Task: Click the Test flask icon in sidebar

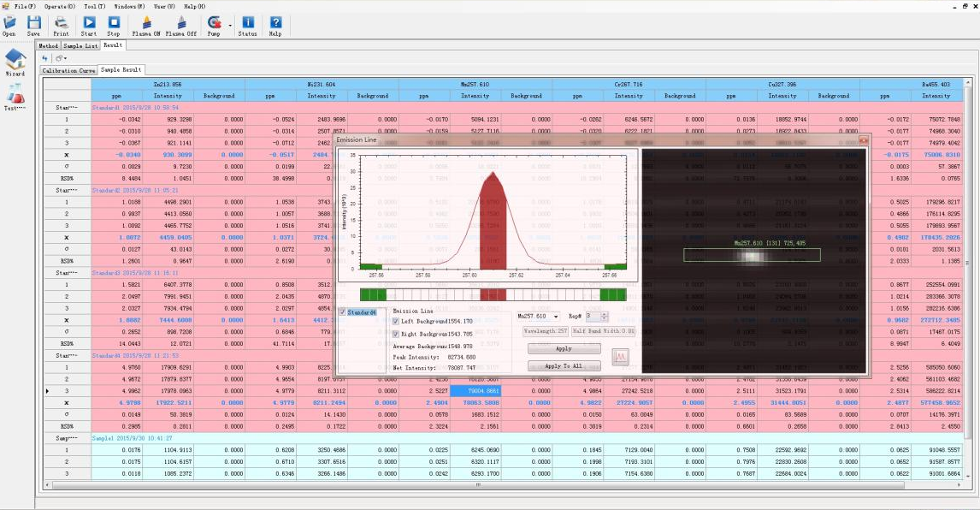Action: pyautogui.click(x=15, y=94)
